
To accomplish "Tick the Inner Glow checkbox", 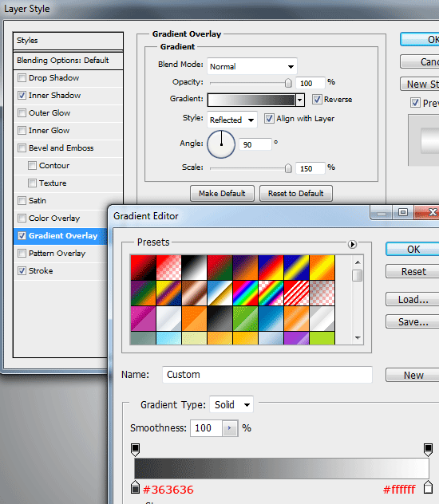I will 22,131.
